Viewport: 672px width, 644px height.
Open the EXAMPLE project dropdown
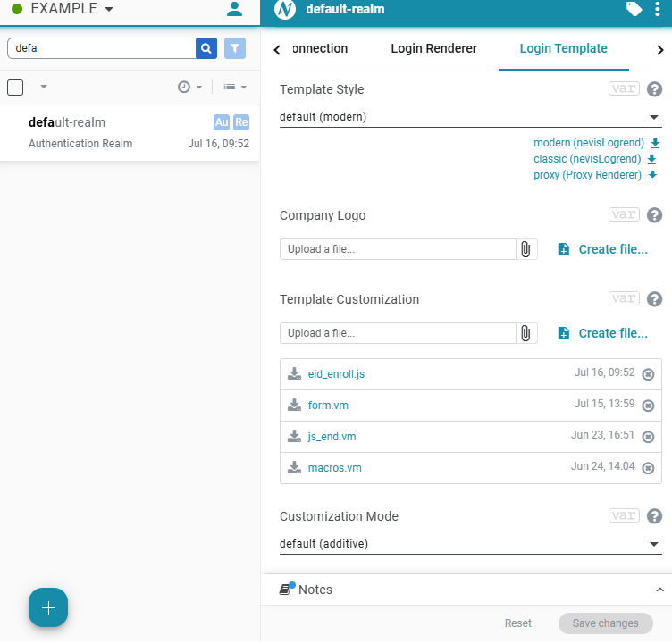tap(63, 10)
